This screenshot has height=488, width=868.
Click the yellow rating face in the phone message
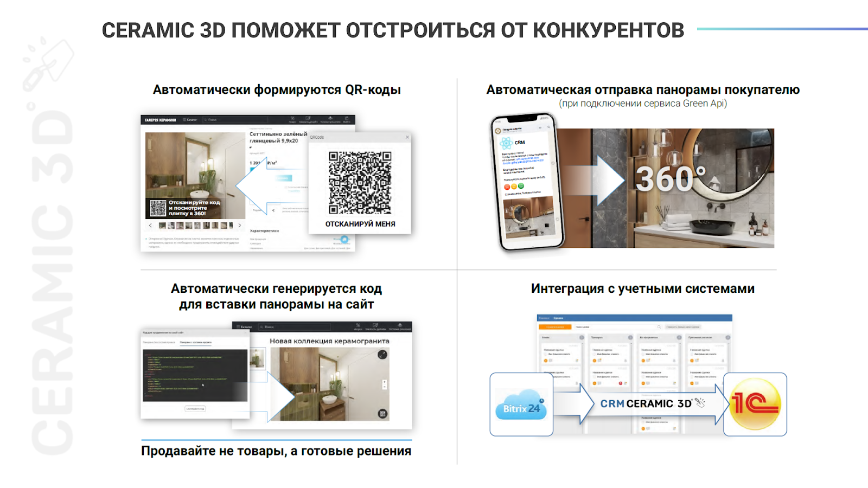514,186
